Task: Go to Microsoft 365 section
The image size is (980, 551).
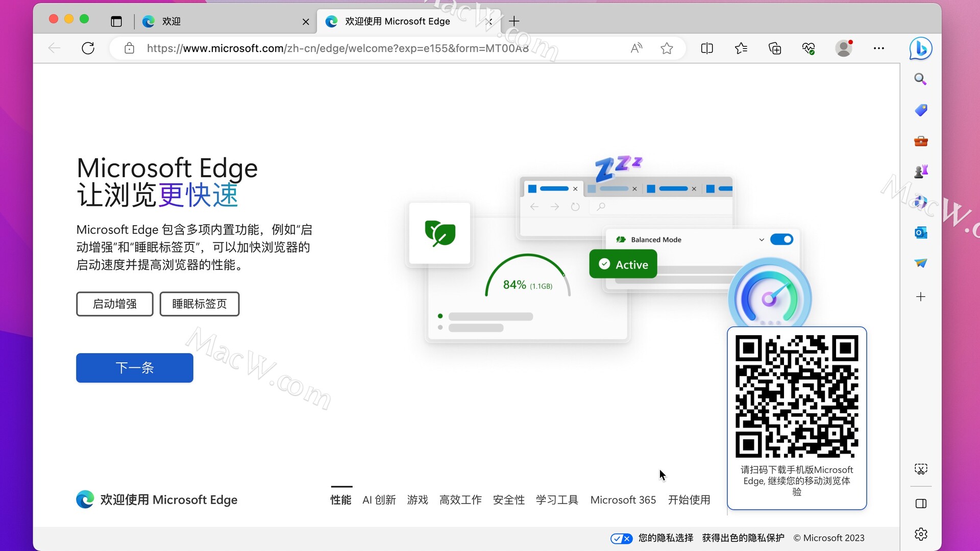Action: tap(623, 500)
